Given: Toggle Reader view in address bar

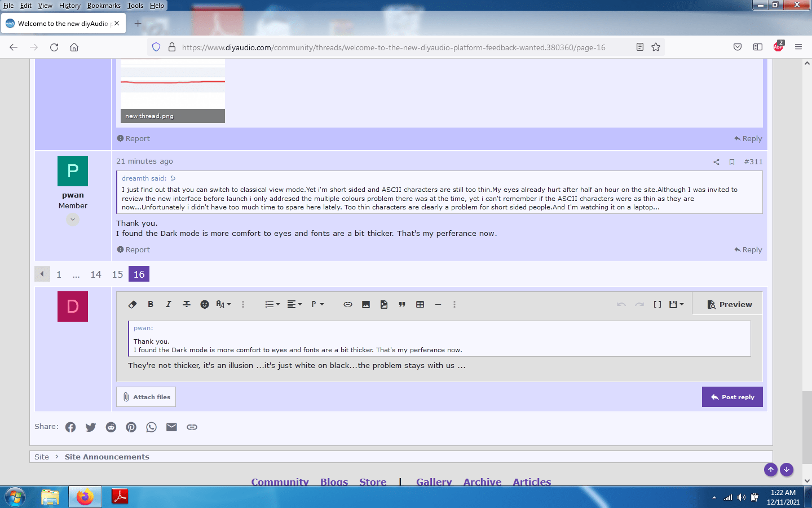Looking at the screenshot, I should tap(640, 47).
